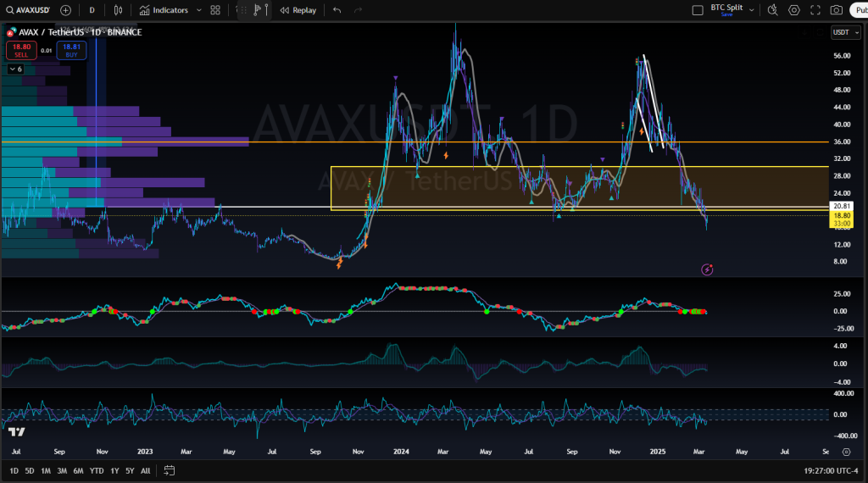Screen dimensions: 868x483
Task: Open the layout setup square icon
Action: [x=698, y=10]
